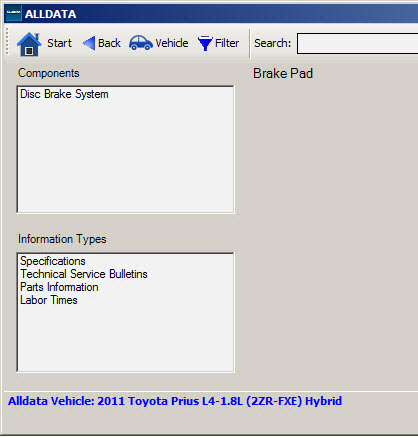Click the Filter funnel icon
Screen dimensions: 418x438
point(205,43)
